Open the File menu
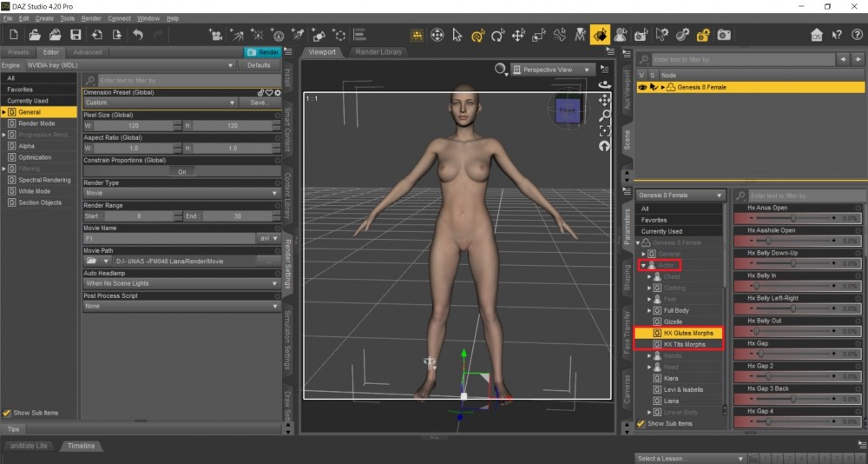Image resolution: width=868 pixels, height=464 pixels. [x=7, y=18]
